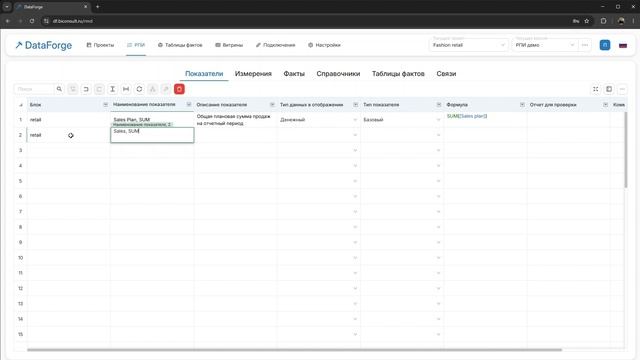Select row number 3 header
Viewport: 640px width, 360px height.
pos(20,150)
